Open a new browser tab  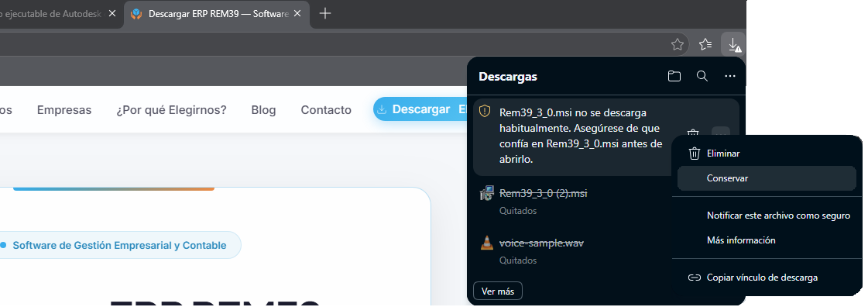[325, 14]
